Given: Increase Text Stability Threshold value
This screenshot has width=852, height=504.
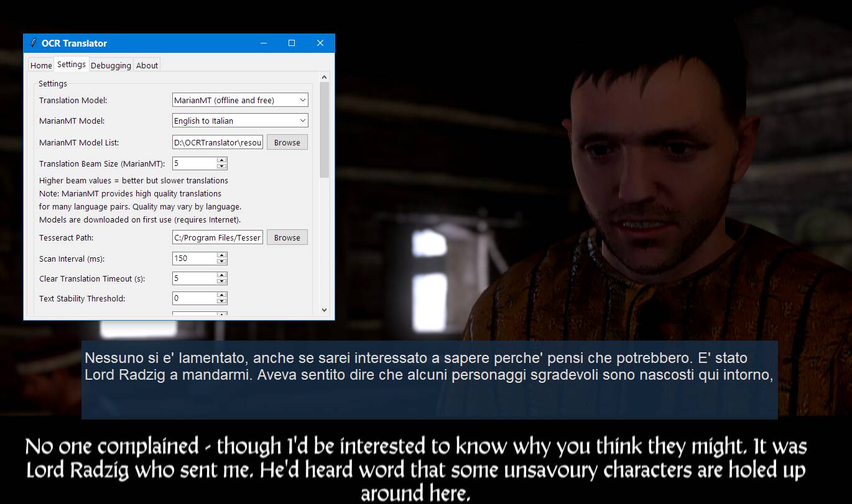Looking at the screenshot, I should [x=221, y=295].
